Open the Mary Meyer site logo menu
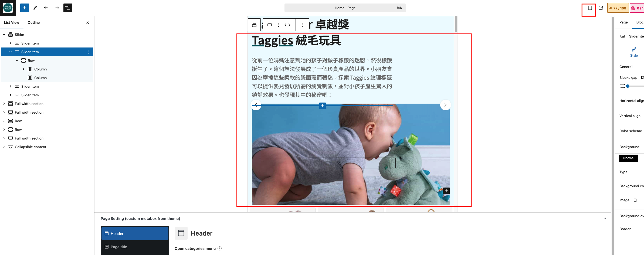Screen dimensions: 644x255 tap(8, 8)
